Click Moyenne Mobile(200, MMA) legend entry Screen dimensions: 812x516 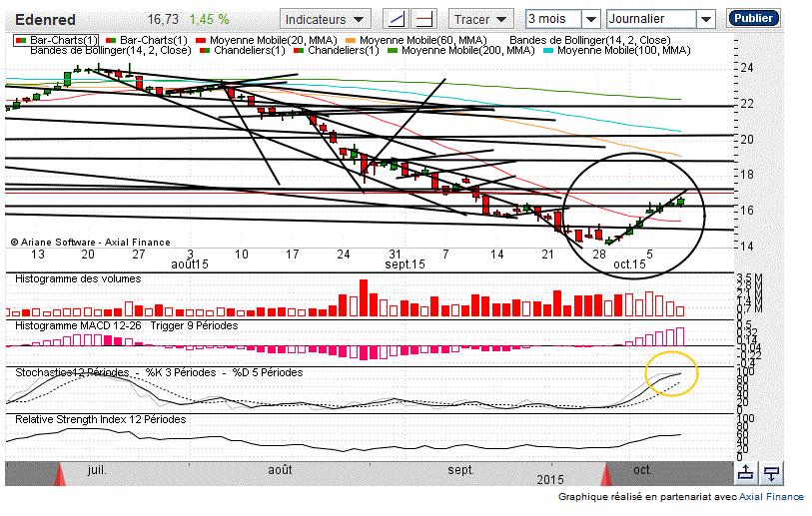pos(461,51)
